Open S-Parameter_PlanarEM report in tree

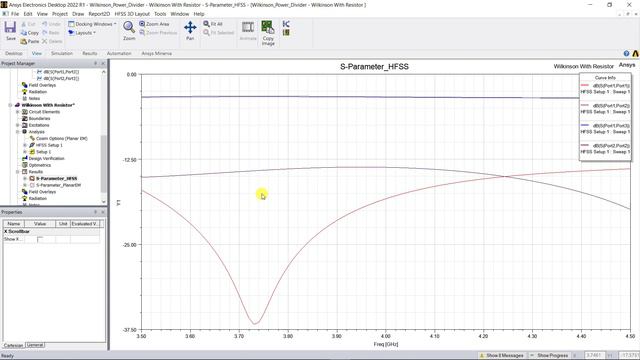(58, 185)
